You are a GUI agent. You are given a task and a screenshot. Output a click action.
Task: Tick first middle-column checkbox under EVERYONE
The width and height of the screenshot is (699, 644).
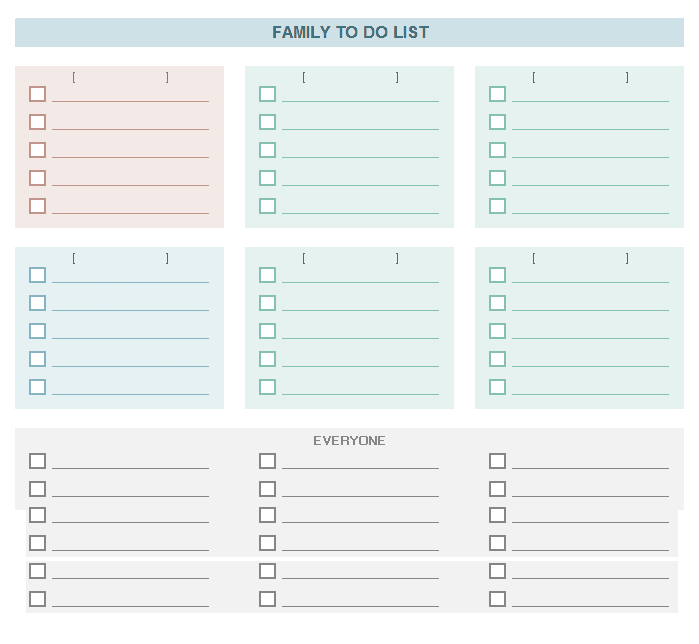[x=268, y=461]
